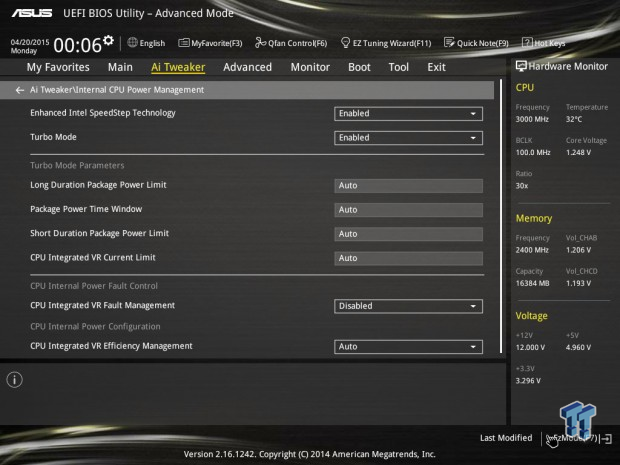Click CPU frequency value 3000 MHz
Image resolution: width=620 pixels, height=465 pixels.
(532, 119)
